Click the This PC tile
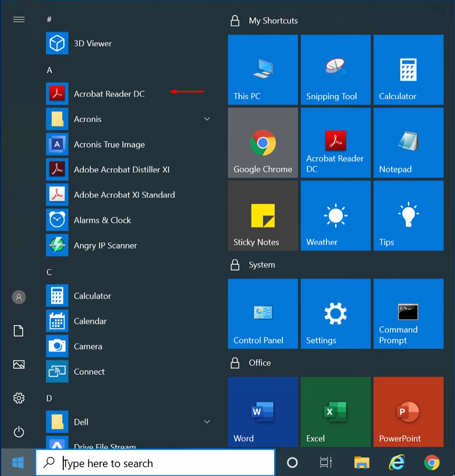The width and height of the screenshot is (455, 476). pos(263,70)
